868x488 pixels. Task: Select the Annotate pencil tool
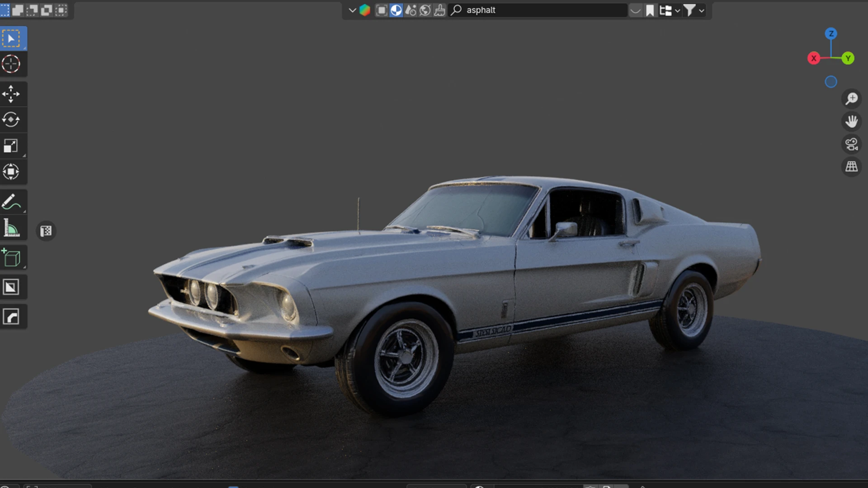(x=11, y=202)
